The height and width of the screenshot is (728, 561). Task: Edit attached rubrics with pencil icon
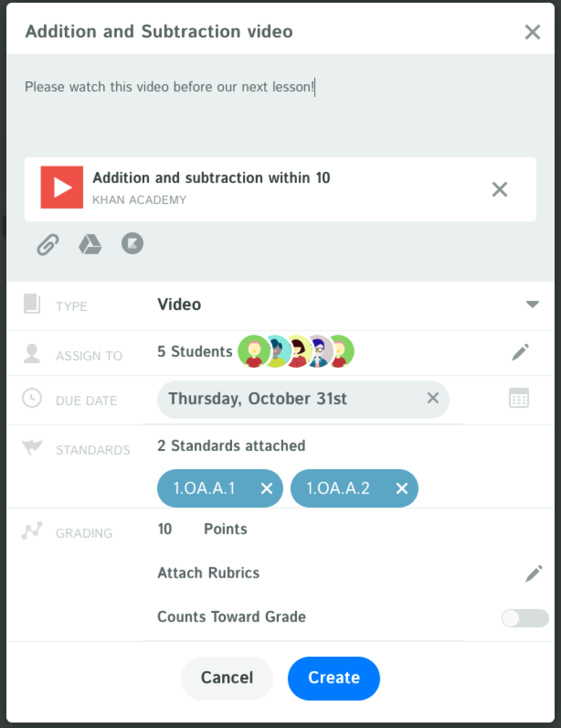[534, 573]
